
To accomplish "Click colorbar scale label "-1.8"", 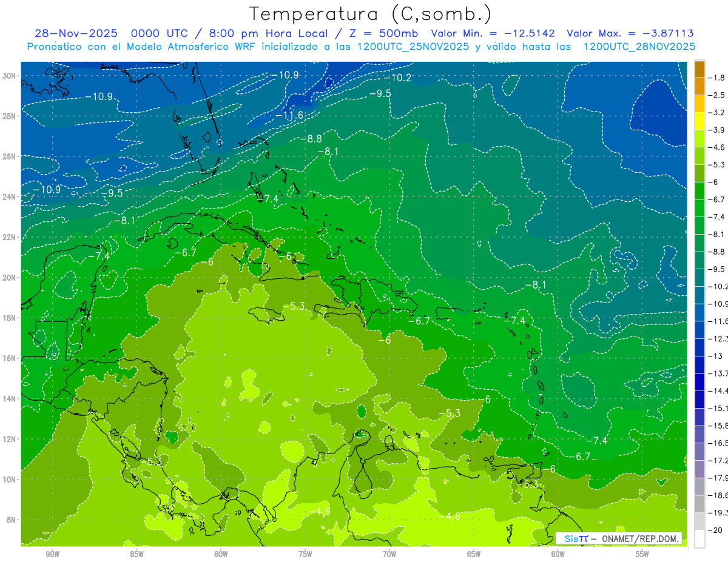I will coord(716,78).
